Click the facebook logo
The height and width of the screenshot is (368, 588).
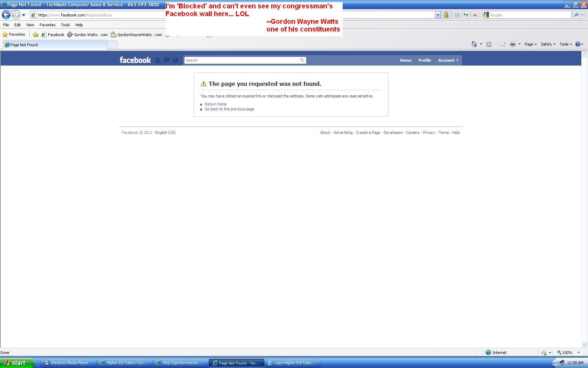click(135, 60)
